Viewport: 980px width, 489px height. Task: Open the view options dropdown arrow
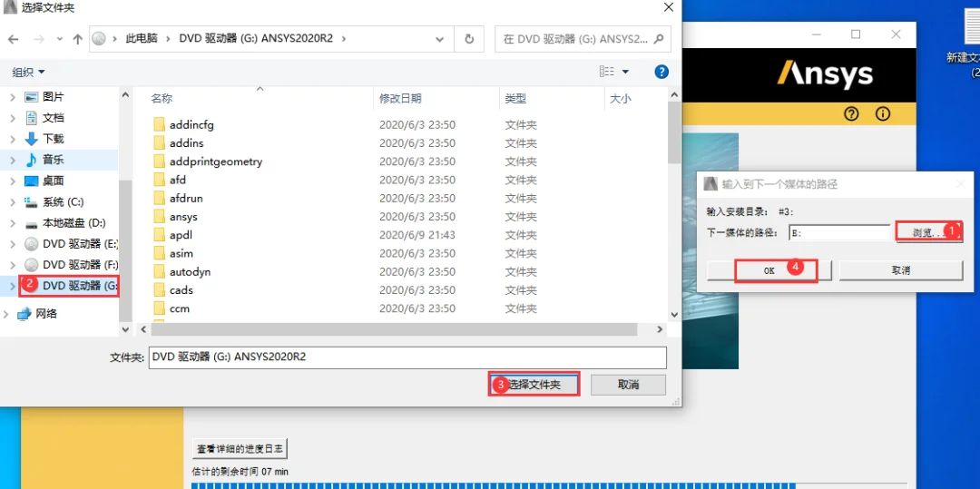(x=625, y=72)
